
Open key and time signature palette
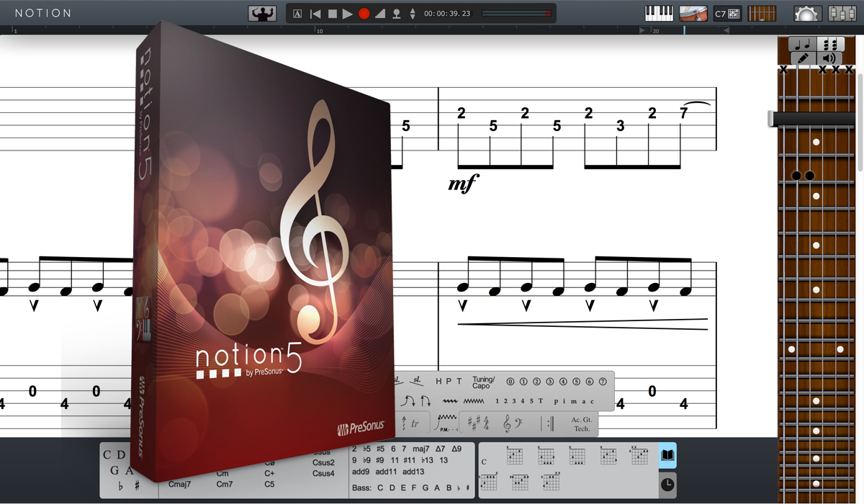point(478,423)
